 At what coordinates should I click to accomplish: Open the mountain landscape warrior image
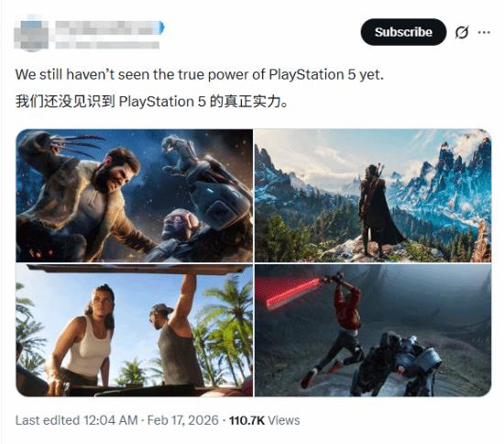click(373, 195)
